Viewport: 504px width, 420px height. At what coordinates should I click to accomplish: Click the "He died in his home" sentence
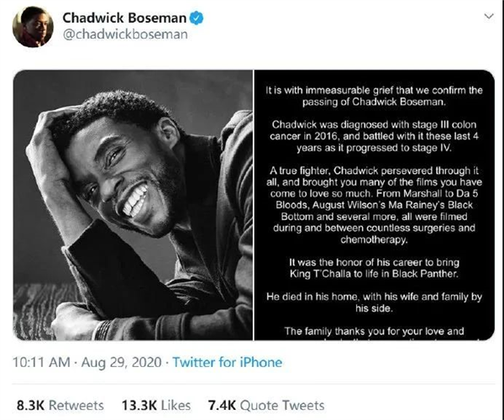point(374,302)
